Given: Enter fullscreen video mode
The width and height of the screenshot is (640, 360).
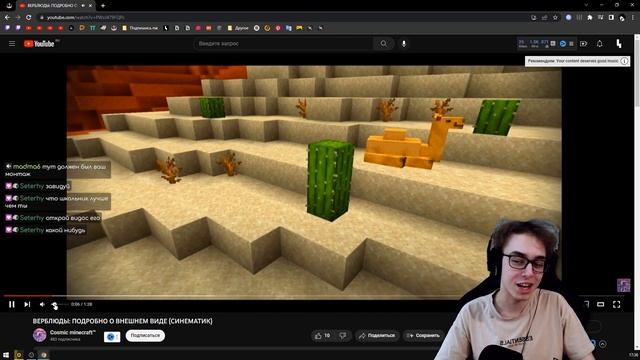Looking at the screenshot, I should pyautogui.click(x=616, y=304).
